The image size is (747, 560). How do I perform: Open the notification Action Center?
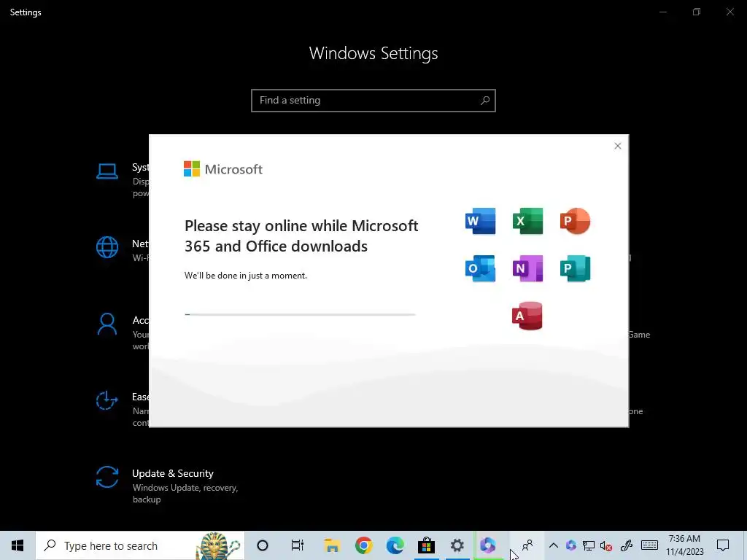[x=723, y=545]
